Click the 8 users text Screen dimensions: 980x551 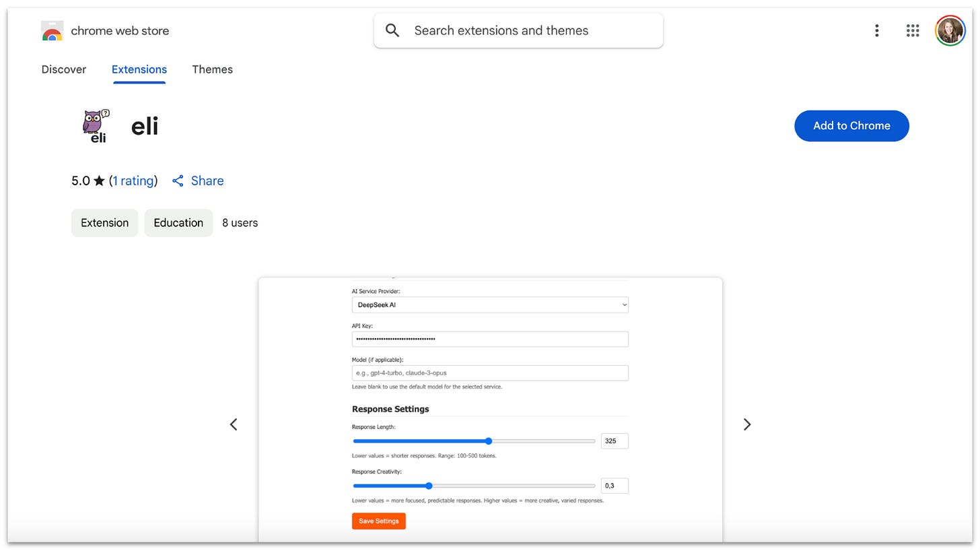(240, 223)
